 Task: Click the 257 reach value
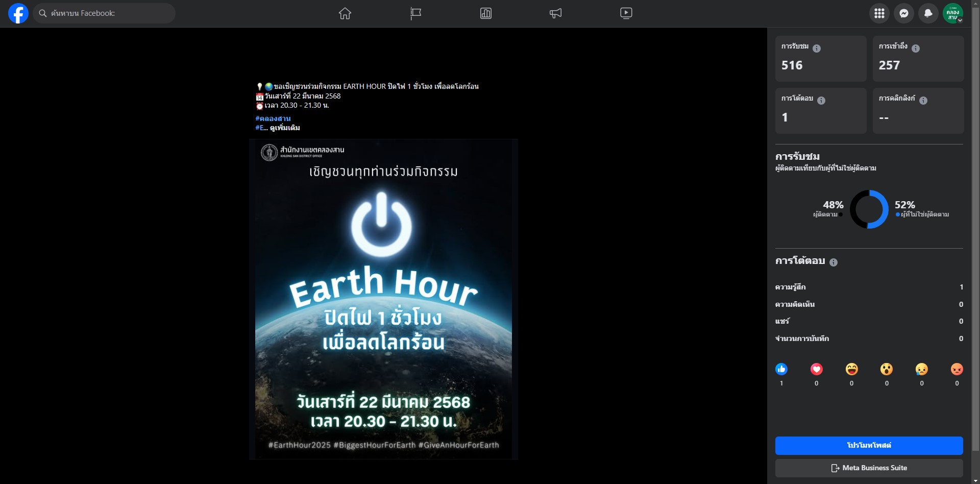click(x=889, y=65)
